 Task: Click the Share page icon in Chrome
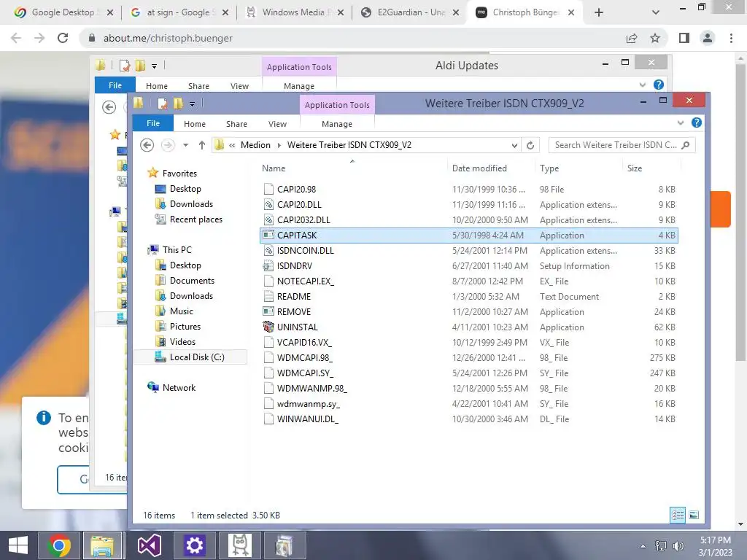632,38
